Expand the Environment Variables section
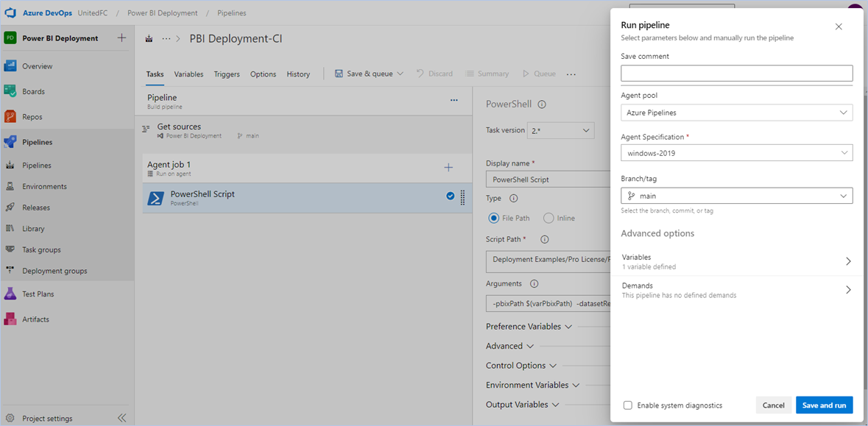 (x=532, y=385)
